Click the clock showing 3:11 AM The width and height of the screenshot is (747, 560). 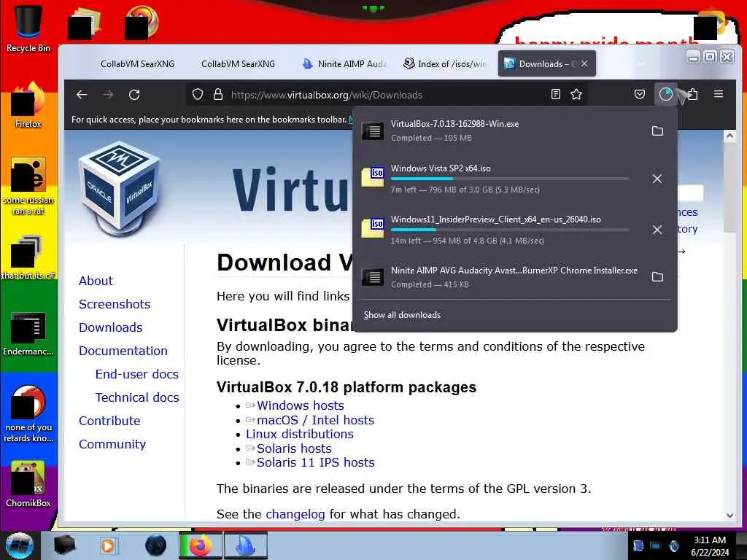(710, 545)
